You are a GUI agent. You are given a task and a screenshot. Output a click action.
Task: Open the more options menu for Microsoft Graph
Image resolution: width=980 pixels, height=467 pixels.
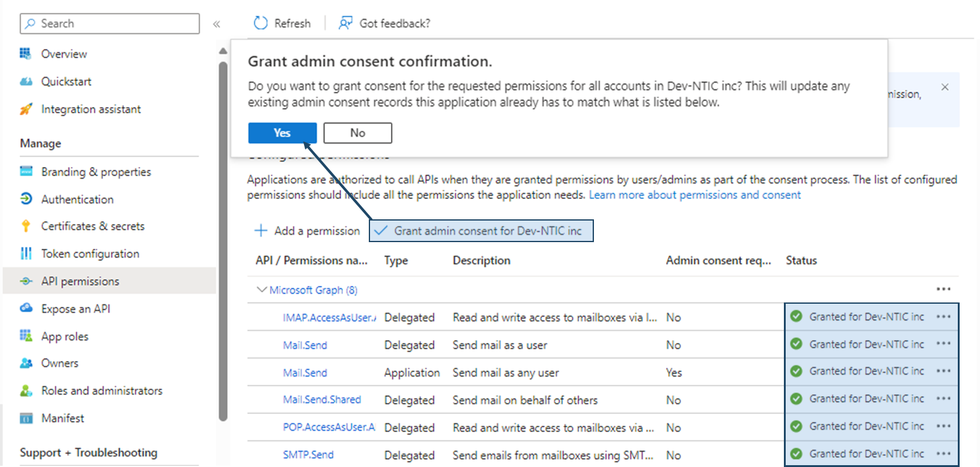943,289
